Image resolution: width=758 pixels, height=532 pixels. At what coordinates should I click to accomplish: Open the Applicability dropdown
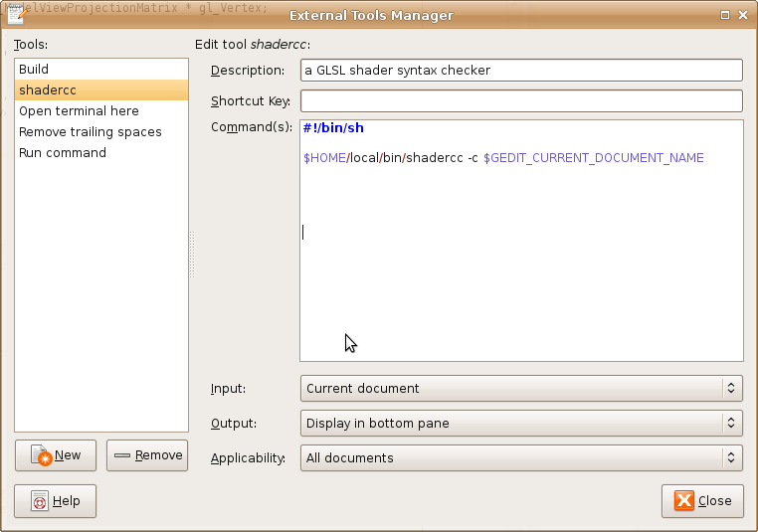(520, 458)
